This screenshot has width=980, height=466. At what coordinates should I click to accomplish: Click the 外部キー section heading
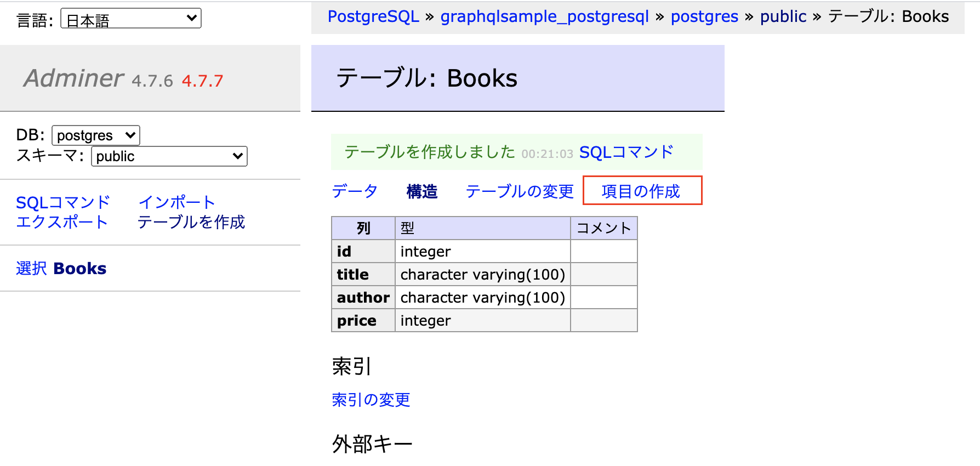pyautogui.click(x=372, y=444)
